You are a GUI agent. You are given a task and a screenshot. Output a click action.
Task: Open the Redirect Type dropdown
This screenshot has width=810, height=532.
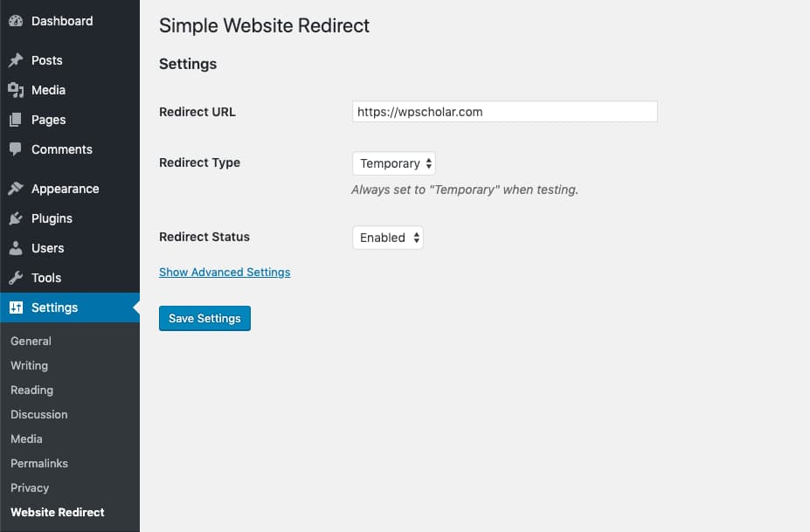393,163
